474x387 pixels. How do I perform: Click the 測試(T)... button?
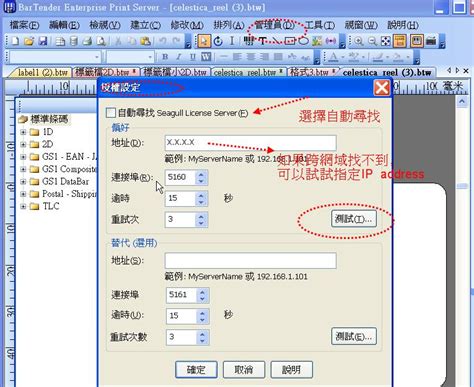point(354,219)
